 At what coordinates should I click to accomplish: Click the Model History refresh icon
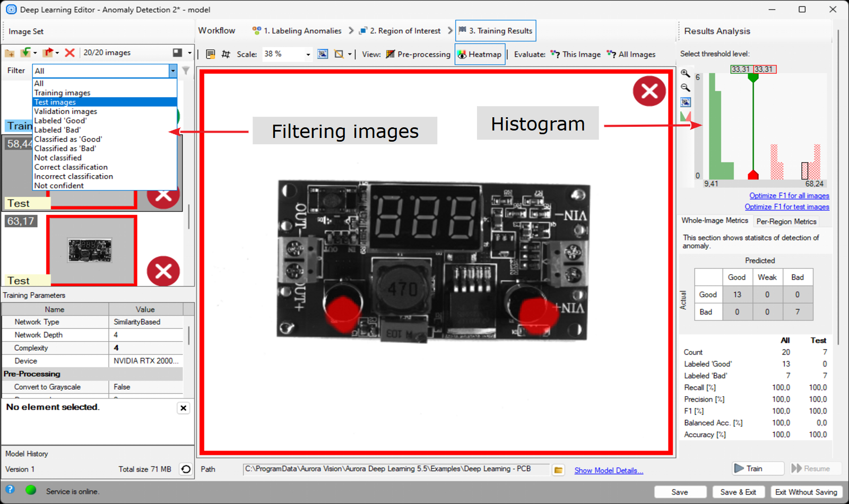click(x=186, y=469)
